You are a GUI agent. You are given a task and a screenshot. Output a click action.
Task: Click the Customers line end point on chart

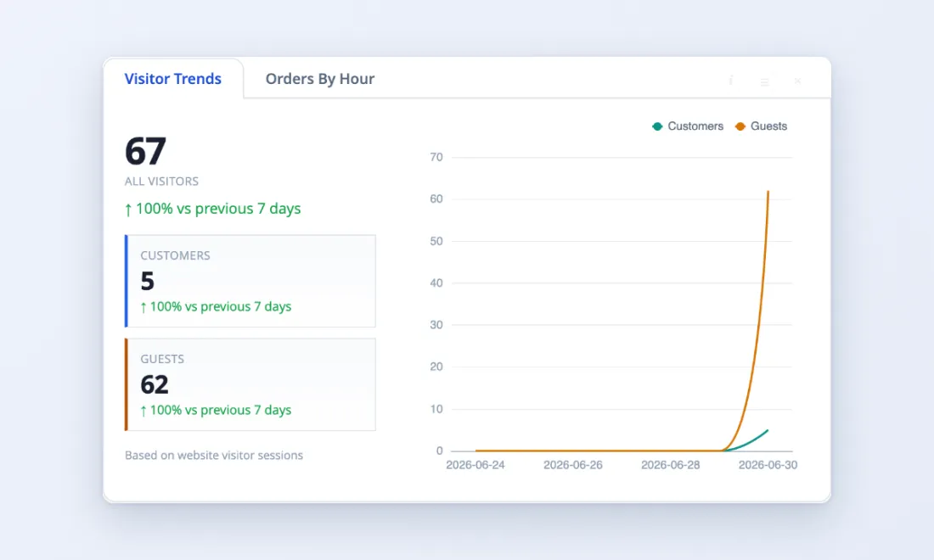coord(768,430)
